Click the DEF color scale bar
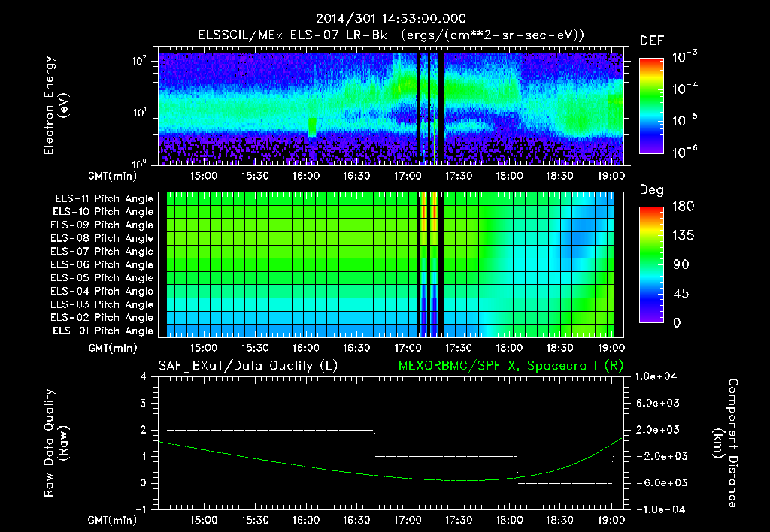 (x=651, y=105)
